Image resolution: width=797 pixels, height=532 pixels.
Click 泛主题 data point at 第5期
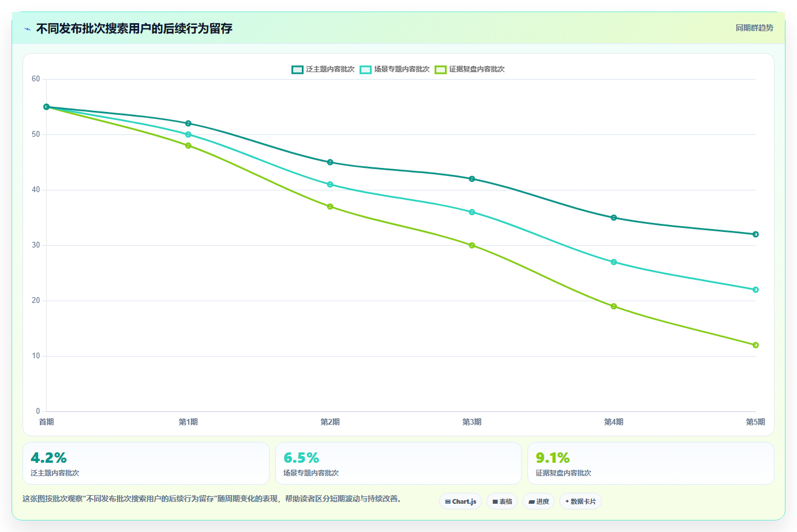point(755,234)
